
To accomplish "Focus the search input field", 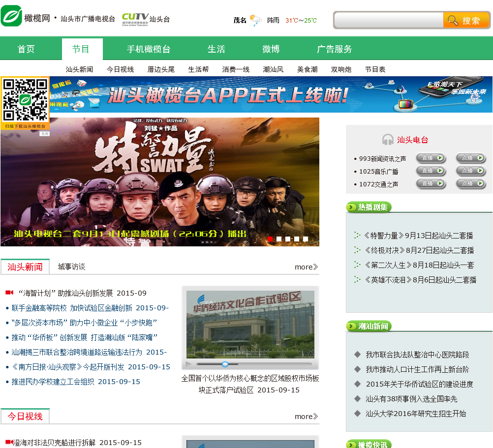I will (389, 21).
